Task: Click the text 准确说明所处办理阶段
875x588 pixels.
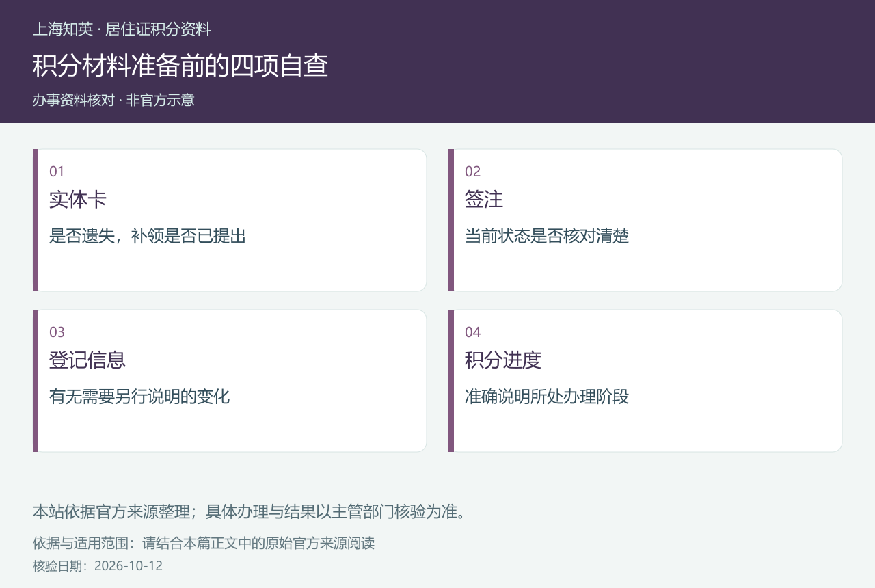Action: (547, 397)
